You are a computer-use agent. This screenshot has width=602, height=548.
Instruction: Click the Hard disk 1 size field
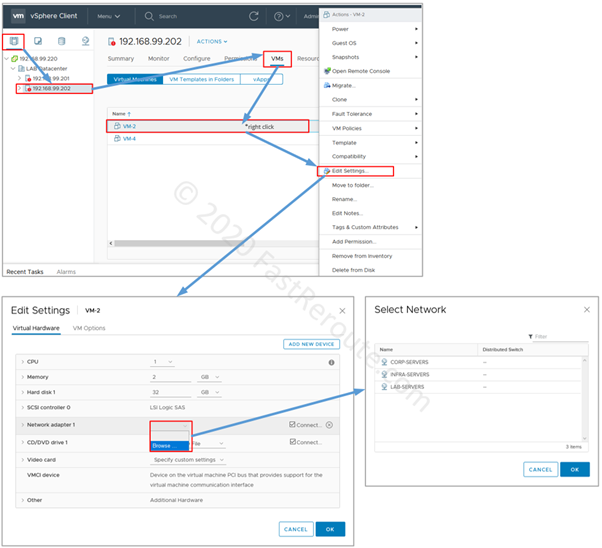(x=170, y=392)
